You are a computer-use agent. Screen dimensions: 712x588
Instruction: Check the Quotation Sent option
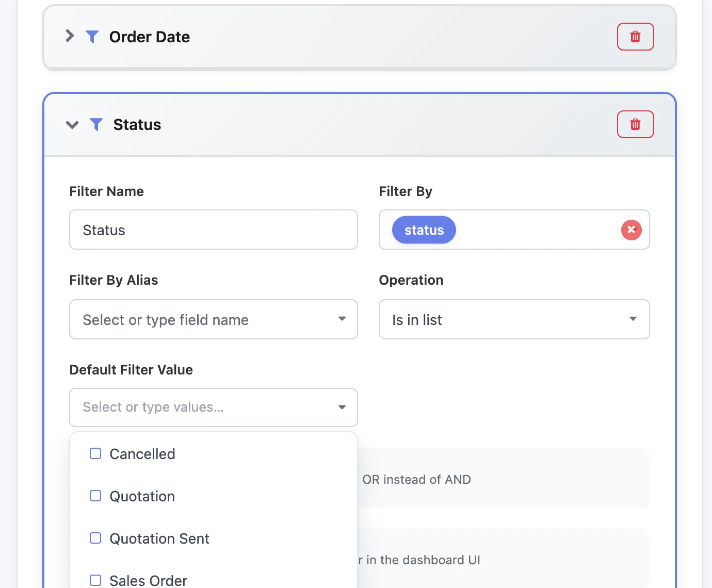click(95, 538)
